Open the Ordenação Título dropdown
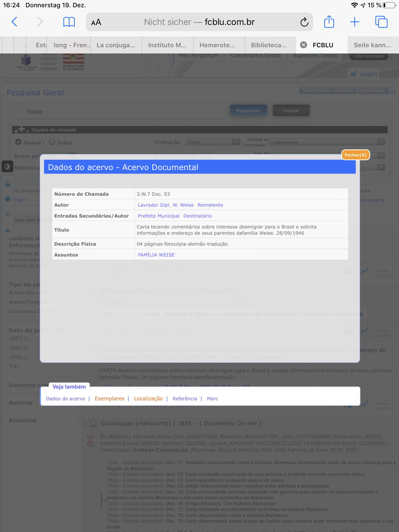The width and height of the screenshot is (399, 532). [212, 142]
